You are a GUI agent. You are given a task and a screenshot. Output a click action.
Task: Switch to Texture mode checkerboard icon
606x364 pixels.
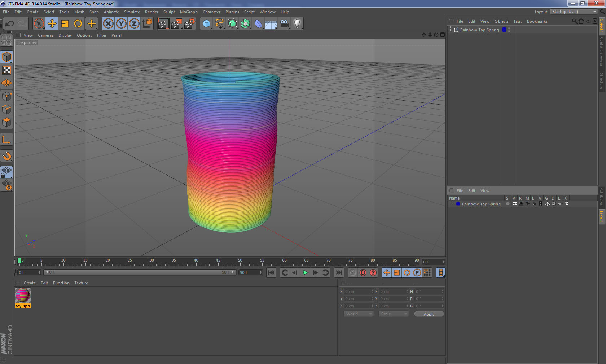(x=6, y=70)
